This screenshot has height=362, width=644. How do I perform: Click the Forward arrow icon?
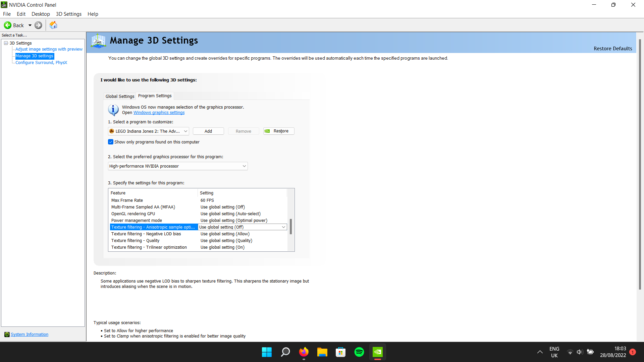point(38,25)
